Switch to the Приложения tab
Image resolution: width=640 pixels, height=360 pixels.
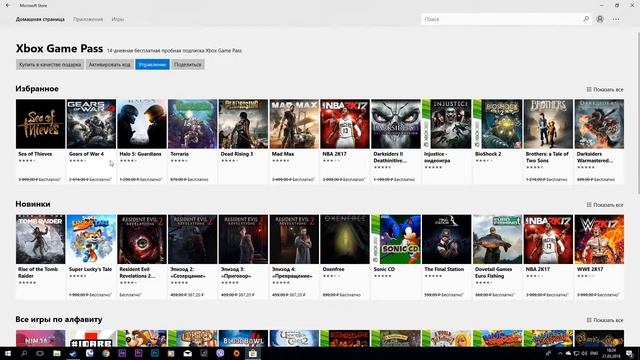pyautogui.click(x=88, y=19)
